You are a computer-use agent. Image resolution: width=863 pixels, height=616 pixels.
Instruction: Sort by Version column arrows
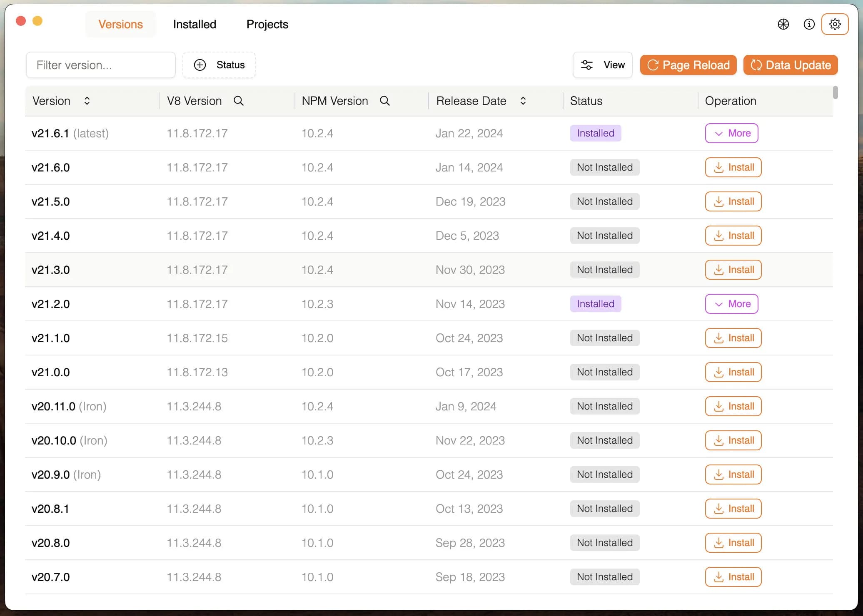pyautogui.click(x=87, y=101)
